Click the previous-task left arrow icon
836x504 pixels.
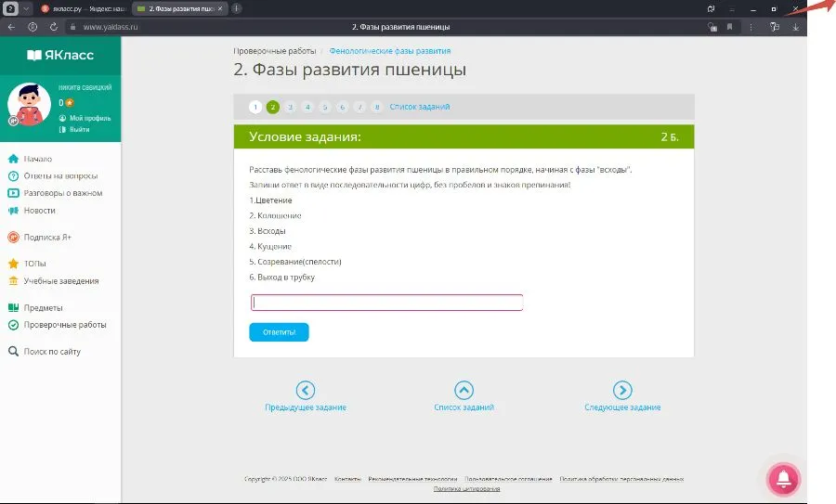(306, 390)
